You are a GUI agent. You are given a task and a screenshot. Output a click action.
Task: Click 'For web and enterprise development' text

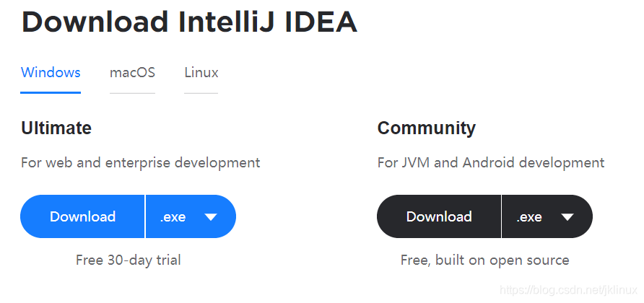click(141, 162)
